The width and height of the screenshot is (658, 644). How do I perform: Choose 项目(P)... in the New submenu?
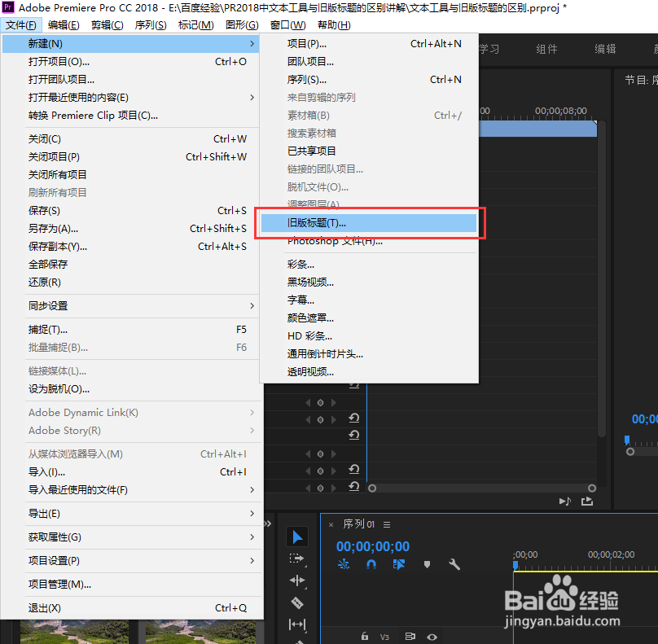[x=368, y=44]
